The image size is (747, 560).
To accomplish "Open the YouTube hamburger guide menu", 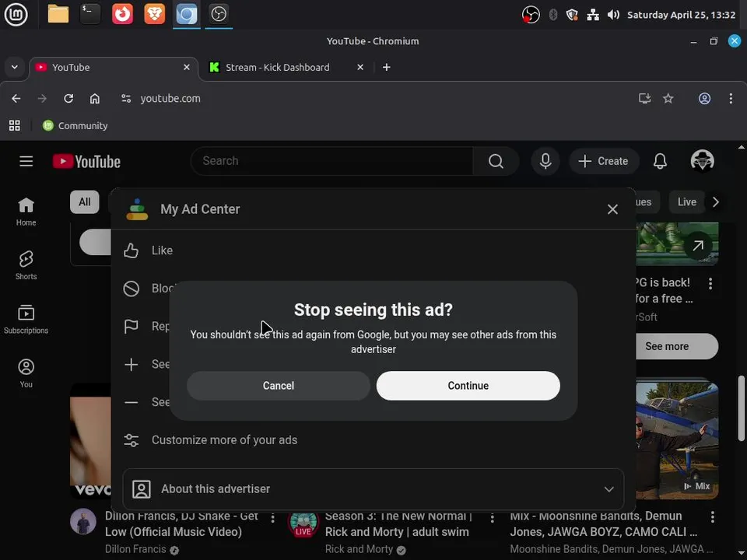I will pyautogui.click(x=26, y=162).
